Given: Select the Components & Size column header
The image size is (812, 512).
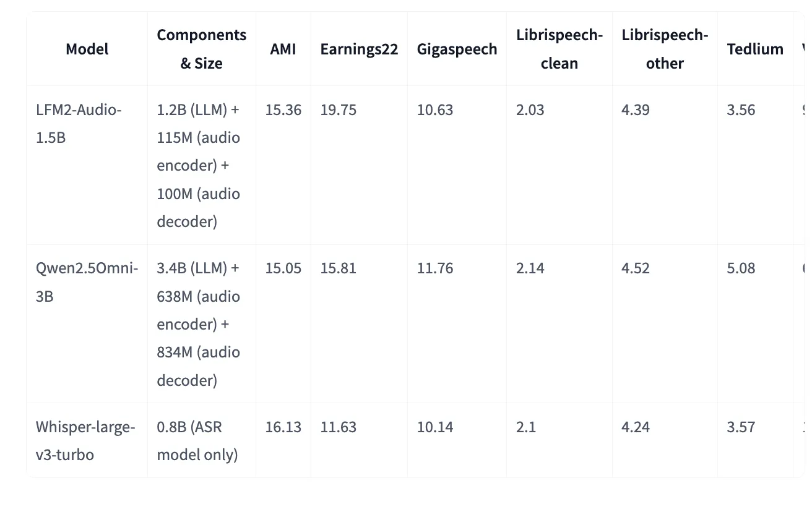Looking at the screenshot, I should coord(201,49).
